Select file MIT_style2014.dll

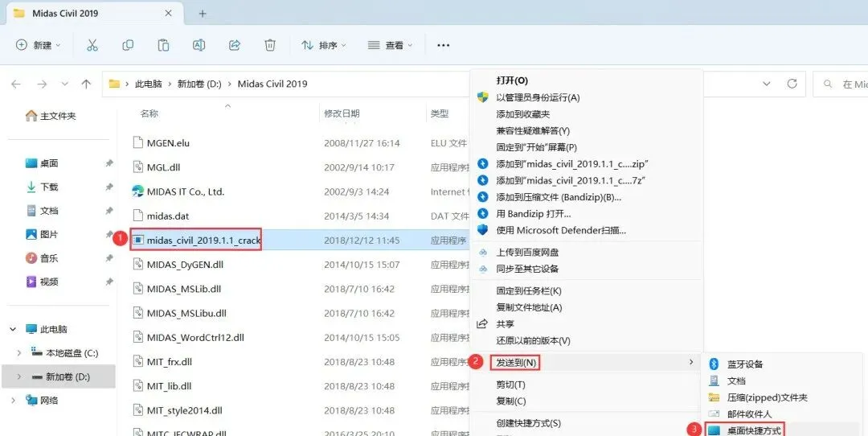pos(184,410)
